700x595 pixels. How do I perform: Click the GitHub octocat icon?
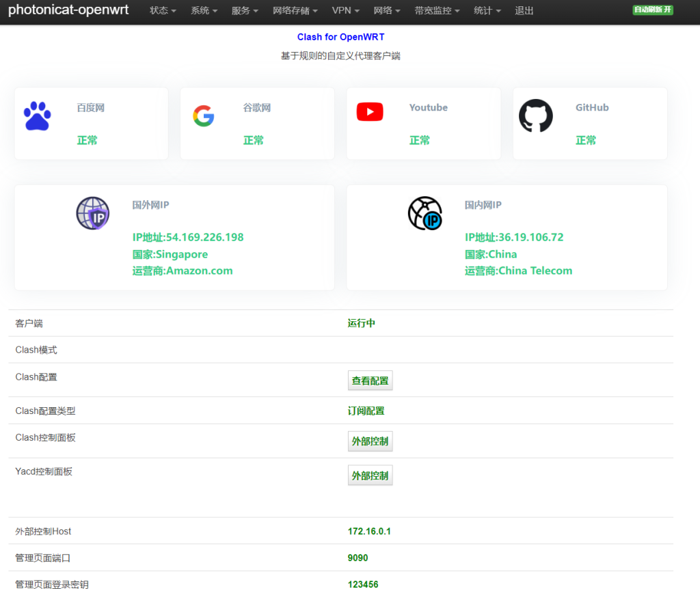[x=536, y=116]
